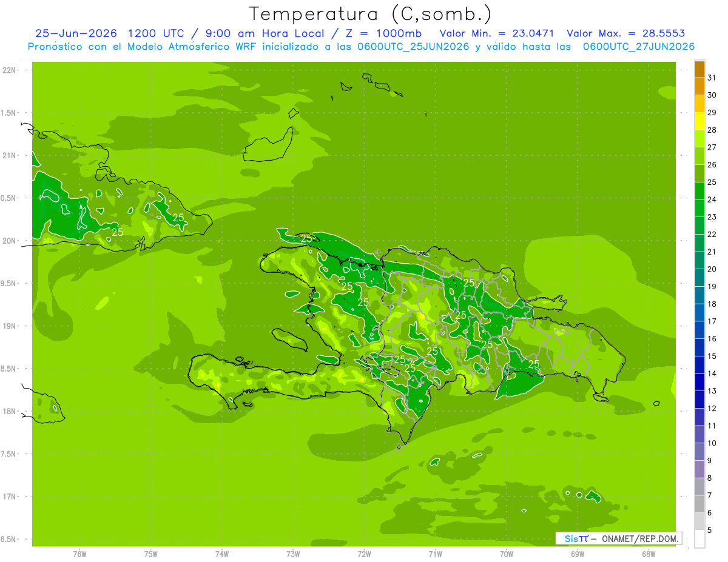This screenshot has height=562, width=728.
Task: Click the longitude label "69W"
Action: coord(578,554)
